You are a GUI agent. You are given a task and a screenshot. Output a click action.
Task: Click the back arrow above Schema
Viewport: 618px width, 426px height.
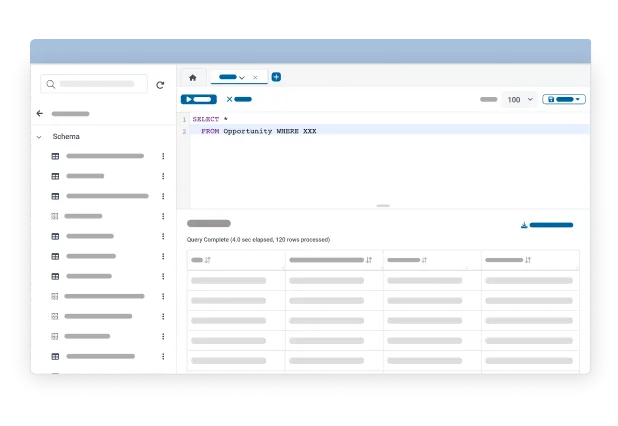(x=40, y=114)
